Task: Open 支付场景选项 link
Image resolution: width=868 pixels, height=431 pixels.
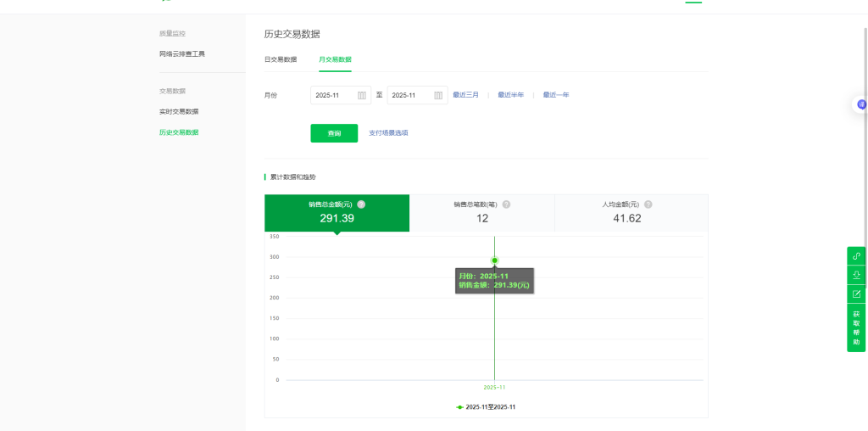Action: click(388, 133)
